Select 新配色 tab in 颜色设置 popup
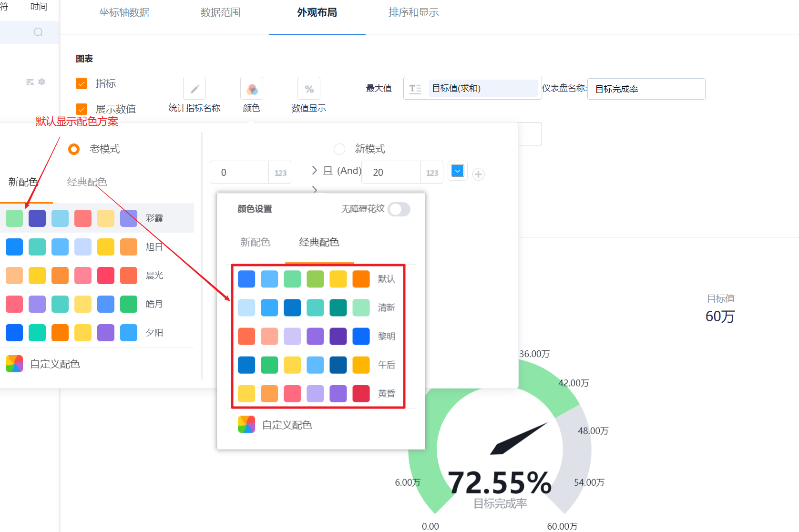Viewport: 799px width, 532px height. (x=256, y=242)
